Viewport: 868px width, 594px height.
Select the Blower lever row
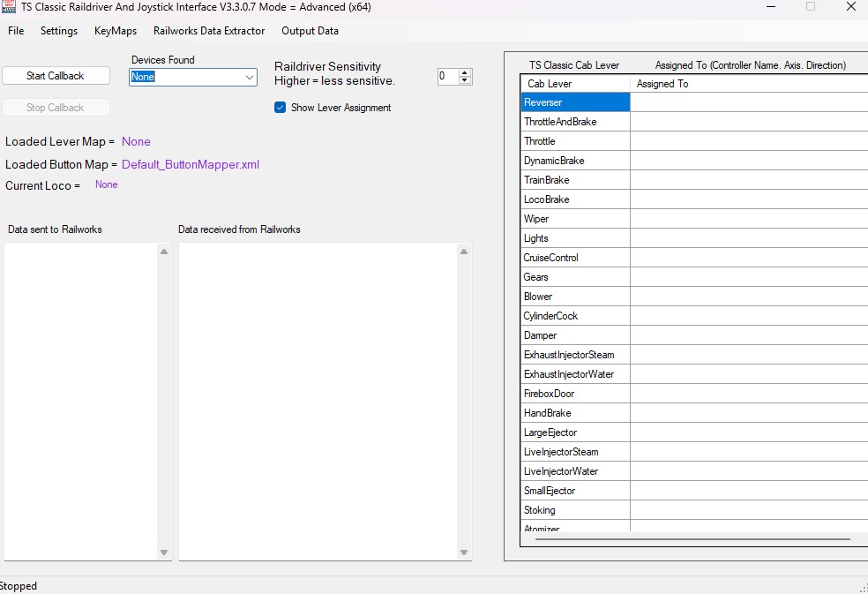(575, 297)
